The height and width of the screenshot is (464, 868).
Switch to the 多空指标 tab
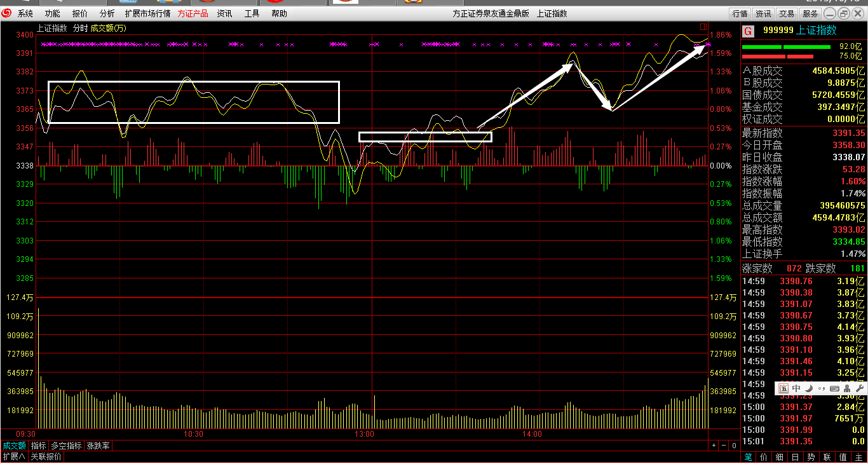[x=67, y=446]
